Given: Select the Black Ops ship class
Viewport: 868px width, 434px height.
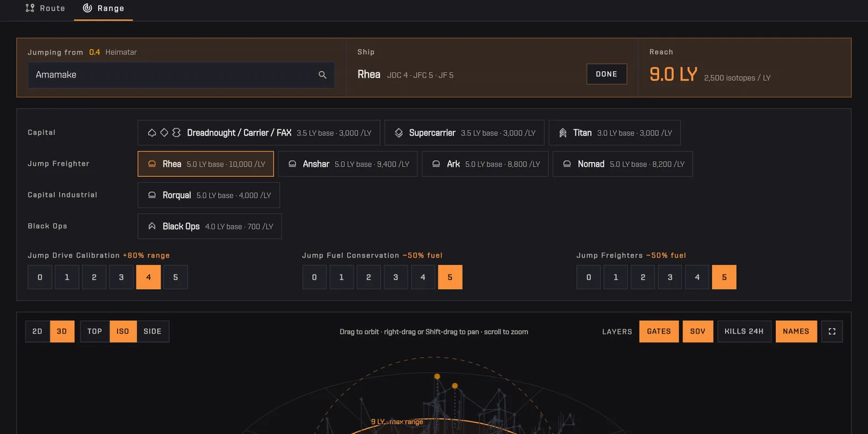Looking at the screenshot, I should point(210,226).
